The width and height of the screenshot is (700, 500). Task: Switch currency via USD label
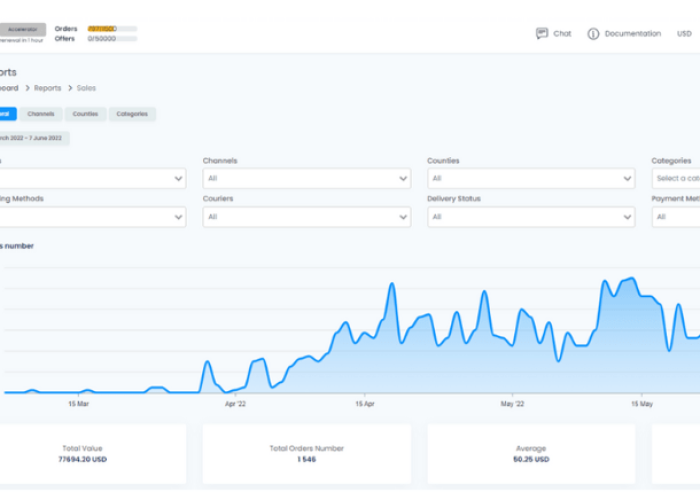(x=684, y=33)
